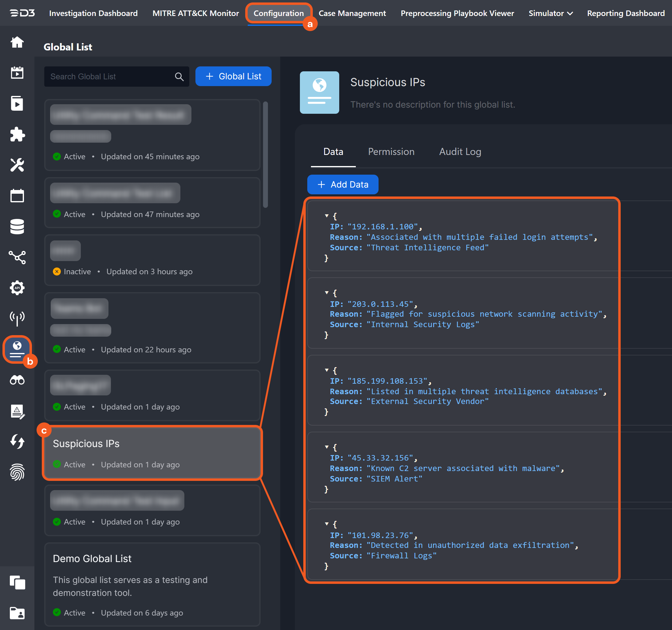Select the wrench and screwdriver utilities icon
This screenshot has width=672, height=630.
point(17,165)
